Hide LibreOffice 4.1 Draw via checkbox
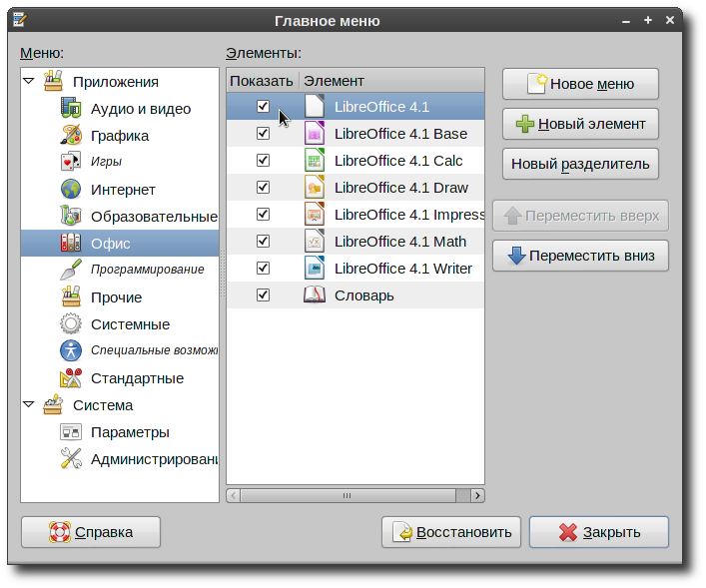Screen dimensions: 706x588 (263, 188)
